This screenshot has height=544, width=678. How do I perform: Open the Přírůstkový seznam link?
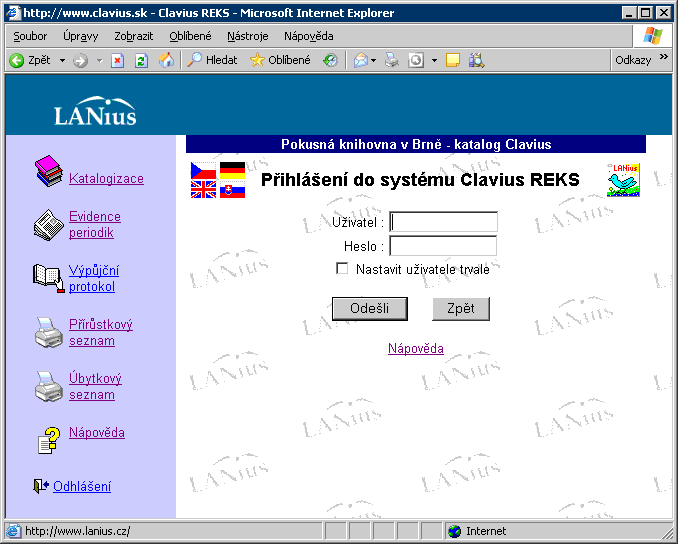coord(101,333)
